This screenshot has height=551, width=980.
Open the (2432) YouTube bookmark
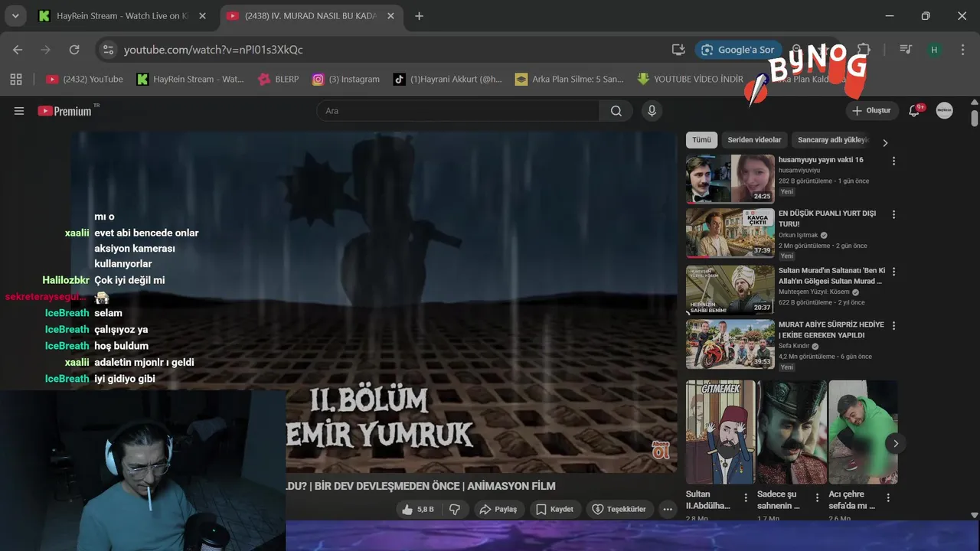tap(84, 79)
